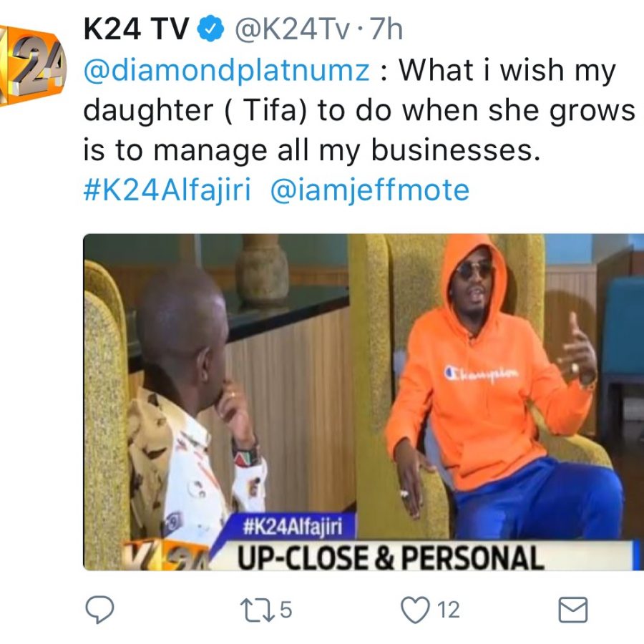Visit the @iamjeffmote profile mention

pos(370,190)
